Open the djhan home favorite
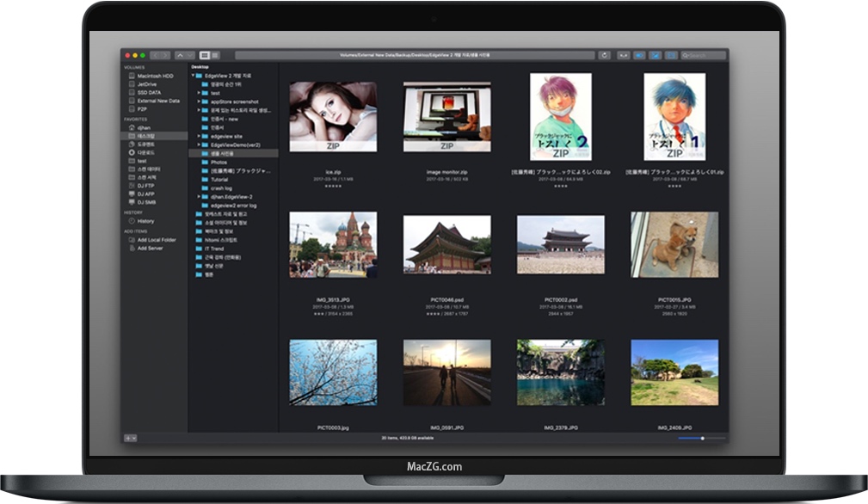The image size is (868, 504). (x=144, y=127)
